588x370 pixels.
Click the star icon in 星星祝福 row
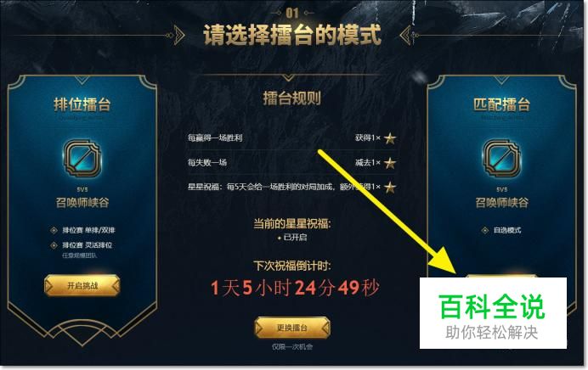(x=390, y=187)
